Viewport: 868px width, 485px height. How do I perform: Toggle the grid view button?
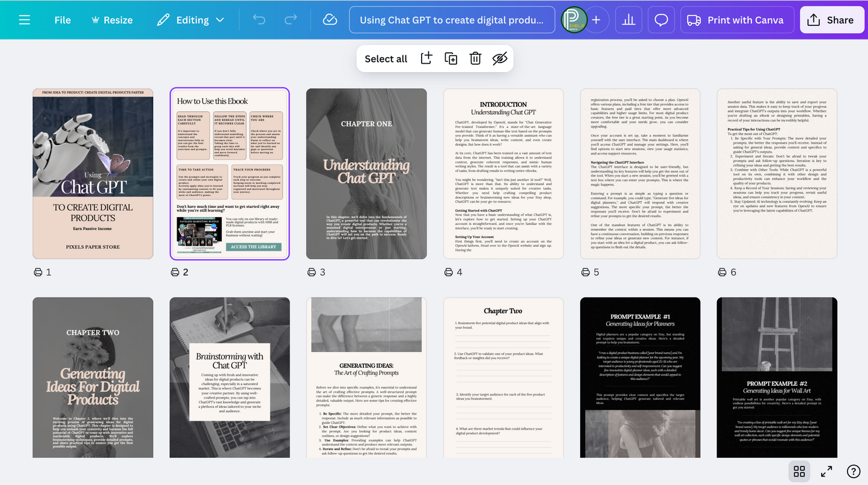tap(799, 471)
